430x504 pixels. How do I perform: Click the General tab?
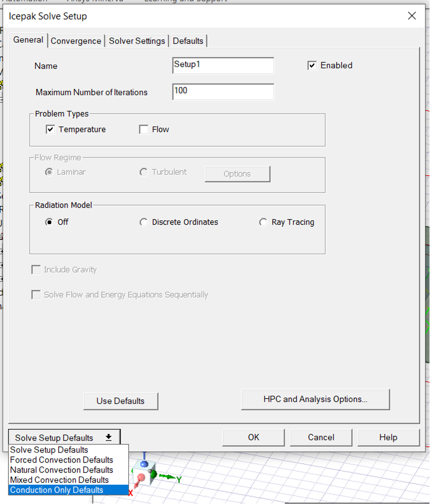pos(28,40)
